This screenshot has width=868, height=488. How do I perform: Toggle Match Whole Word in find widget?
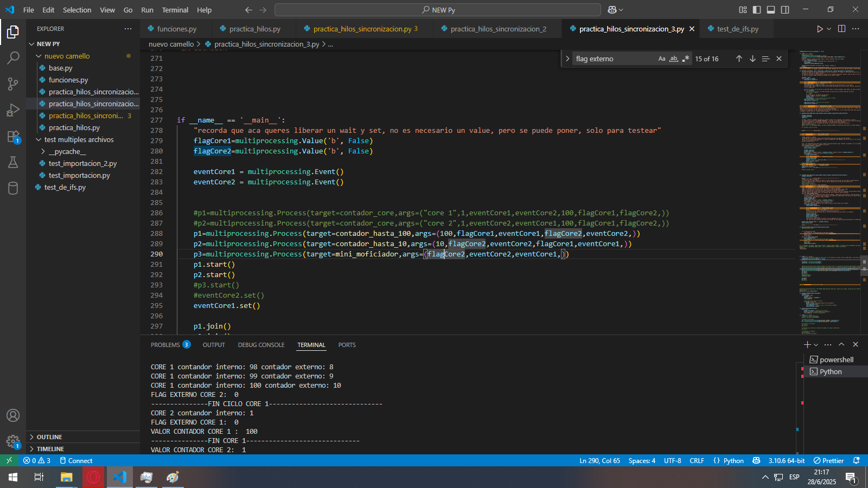(674, 59)
